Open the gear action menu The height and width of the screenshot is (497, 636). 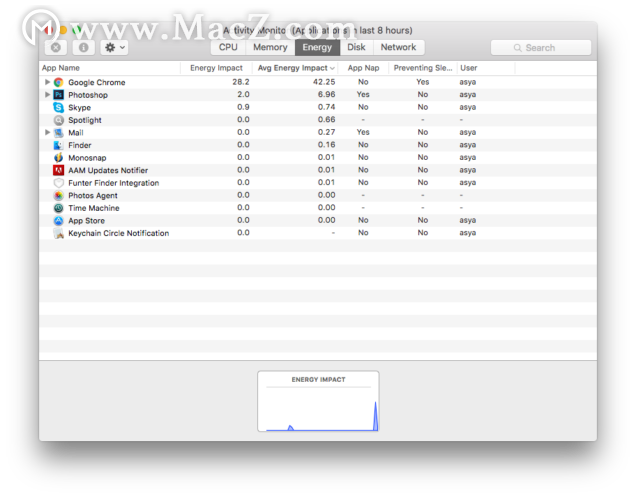(x=115, y=47)
